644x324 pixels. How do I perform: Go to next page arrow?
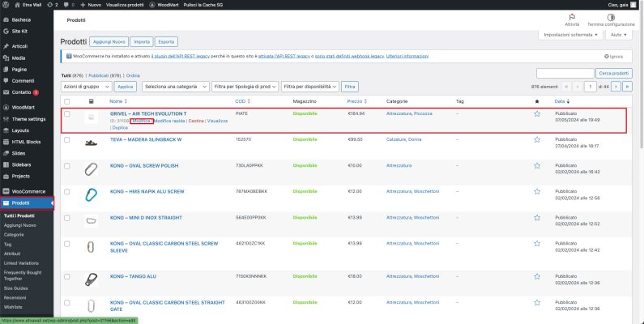(x=616, y=87)
